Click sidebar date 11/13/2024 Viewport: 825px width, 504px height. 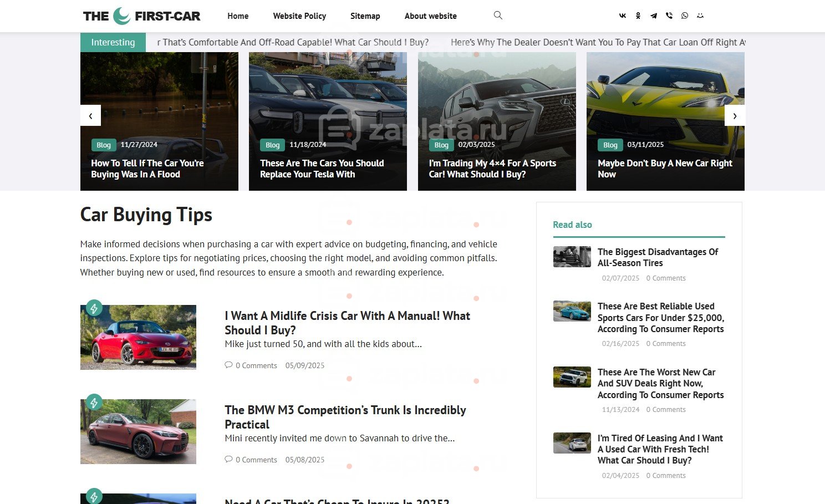[620, 410]
